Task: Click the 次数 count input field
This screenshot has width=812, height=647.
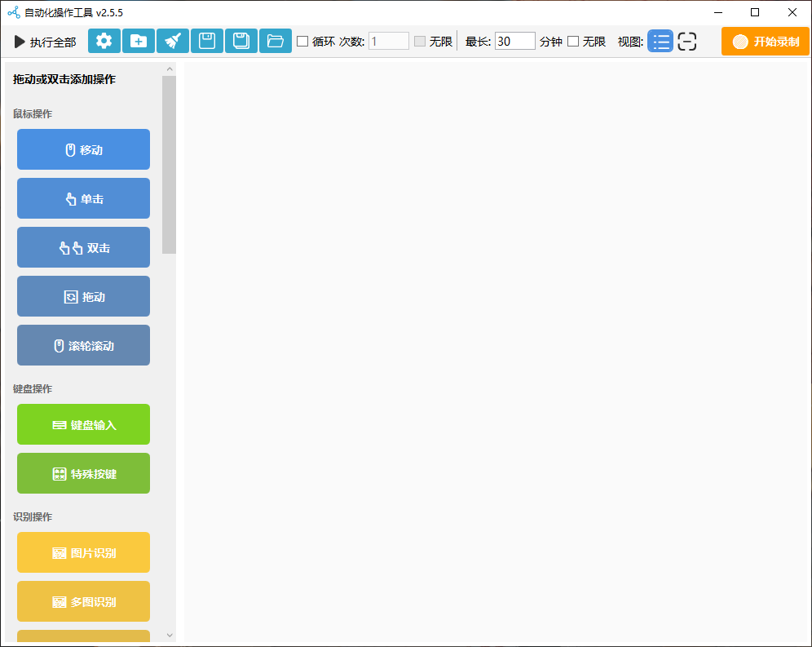Action: [388, 41]
